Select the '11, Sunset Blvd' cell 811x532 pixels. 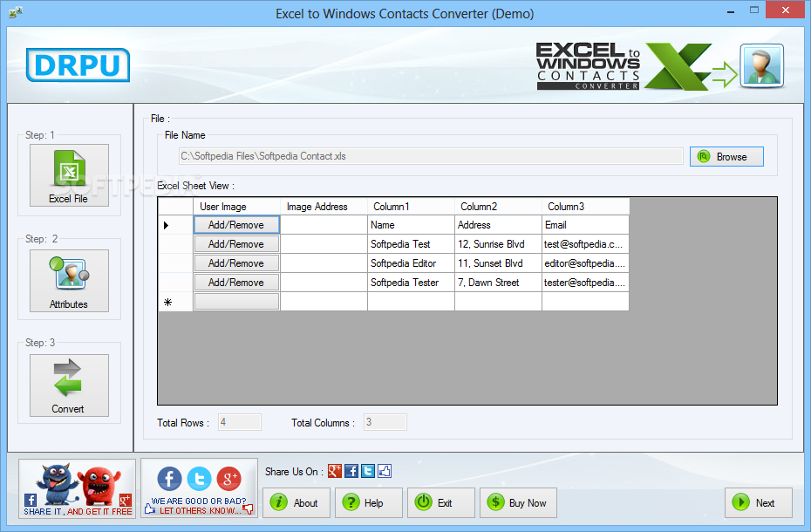pyautogui.click(x=498, y=263)
